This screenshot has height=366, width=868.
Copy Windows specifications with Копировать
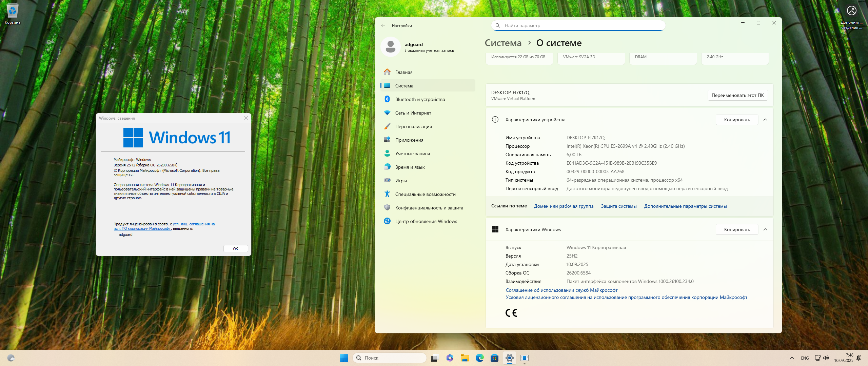point(737,229)
